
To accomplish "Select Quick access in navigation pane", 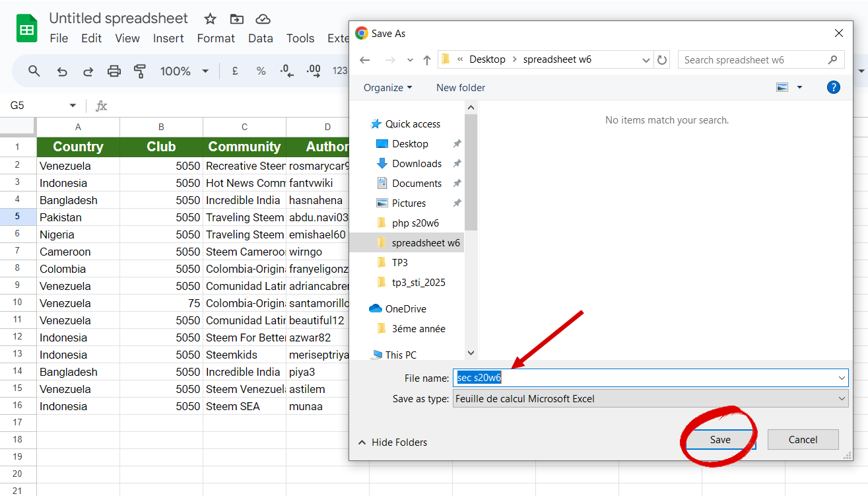I will (x=413, y=124).
